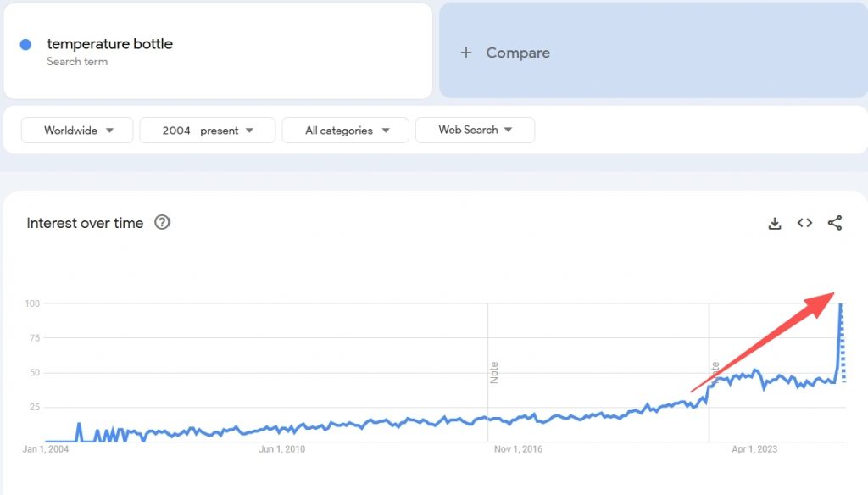Image resolution: width=868 pixels, height=495 pixels.
Task: Change the Web Search type dropdown
Action: 475,131
